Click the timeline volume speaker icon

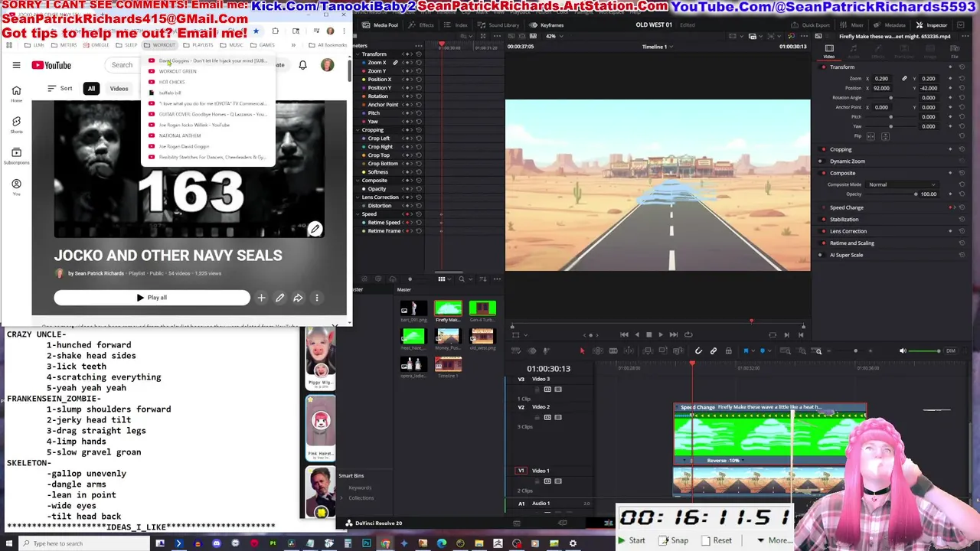click(x=903, y=351)
